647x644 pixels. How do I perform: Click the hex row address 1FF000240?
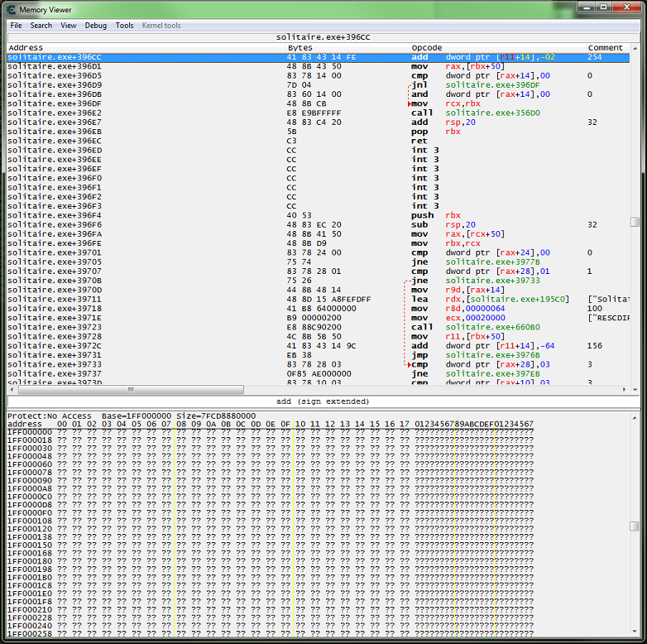(30, 626)
